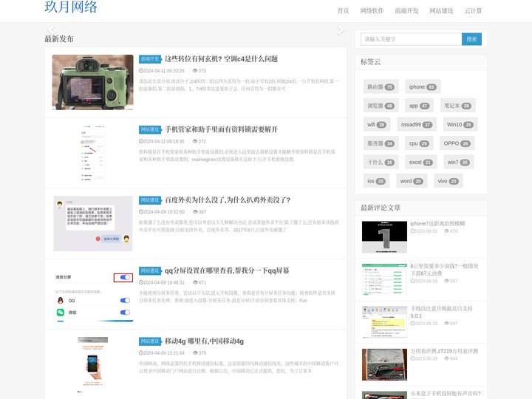Click the blue 搜索 button

471,39
